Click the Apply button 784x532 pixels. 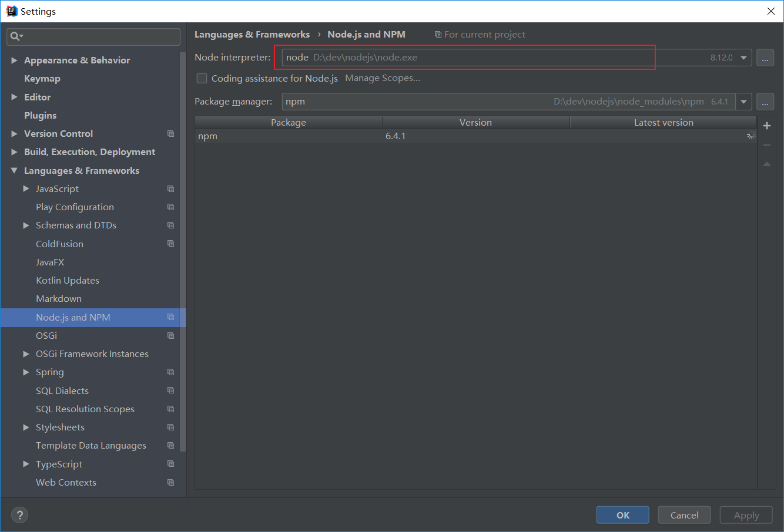746,515
